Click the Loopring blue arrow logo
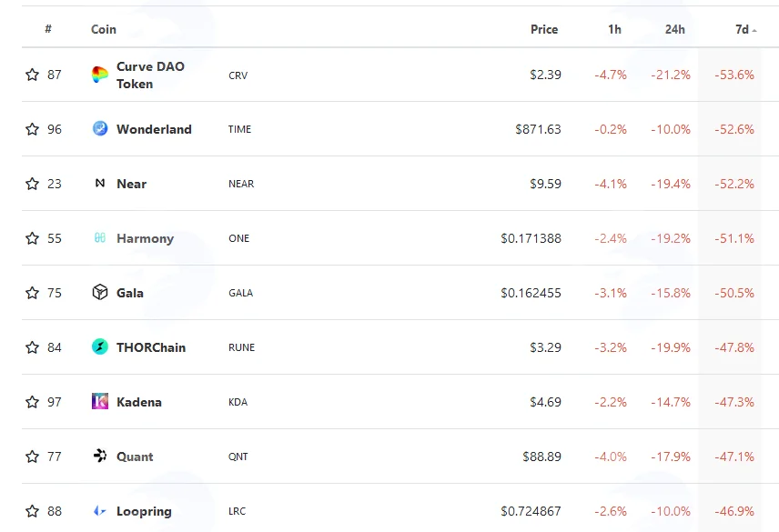 point(100,511)
